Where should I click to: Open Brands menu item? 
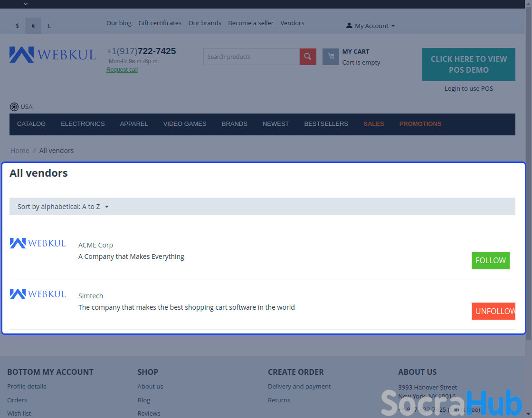(235, 124)
